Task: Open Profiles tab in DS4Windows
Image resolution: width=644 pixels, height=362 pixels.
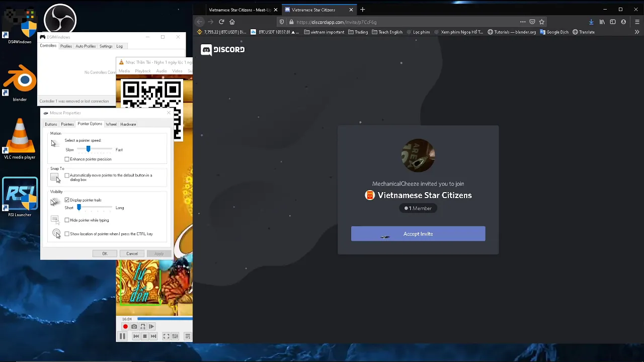Action: [x=66, y=46]
